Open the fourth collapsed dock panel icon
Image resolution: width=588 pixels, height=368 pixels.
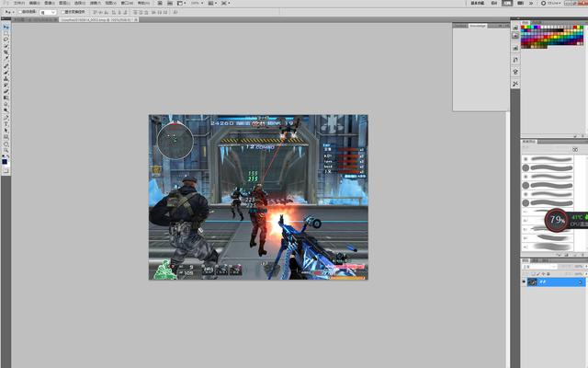(x=515, y=60)
